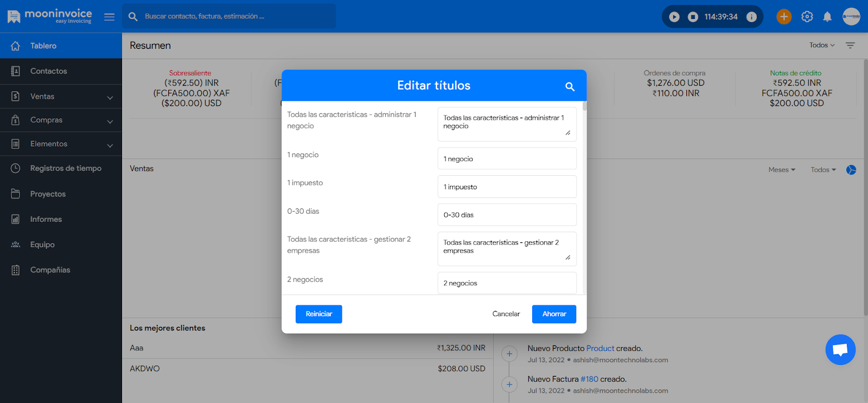Click the Compañías building icon

15,270
